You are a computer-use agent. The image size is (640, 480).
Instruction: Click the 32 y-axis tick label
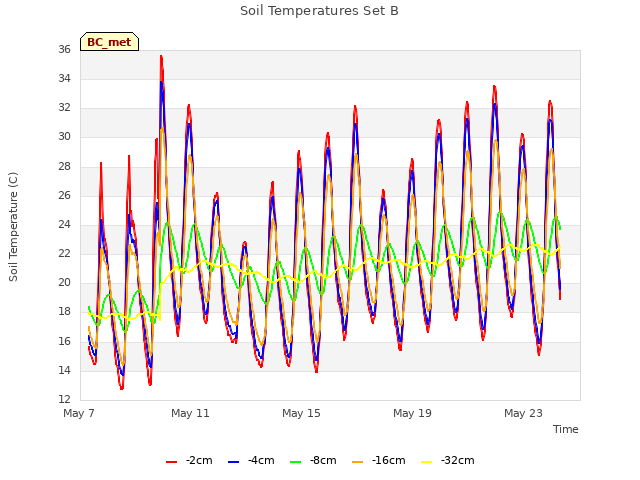tap(64, 107)
